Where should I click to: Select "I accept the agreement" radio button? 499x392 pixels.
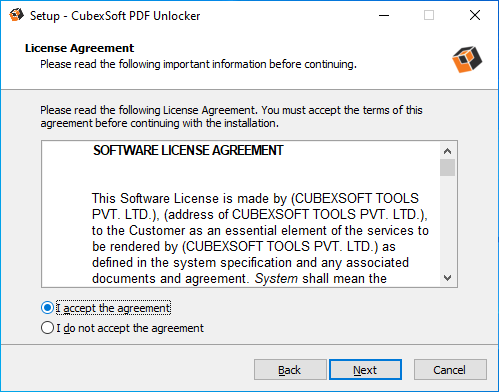[47, 308]
